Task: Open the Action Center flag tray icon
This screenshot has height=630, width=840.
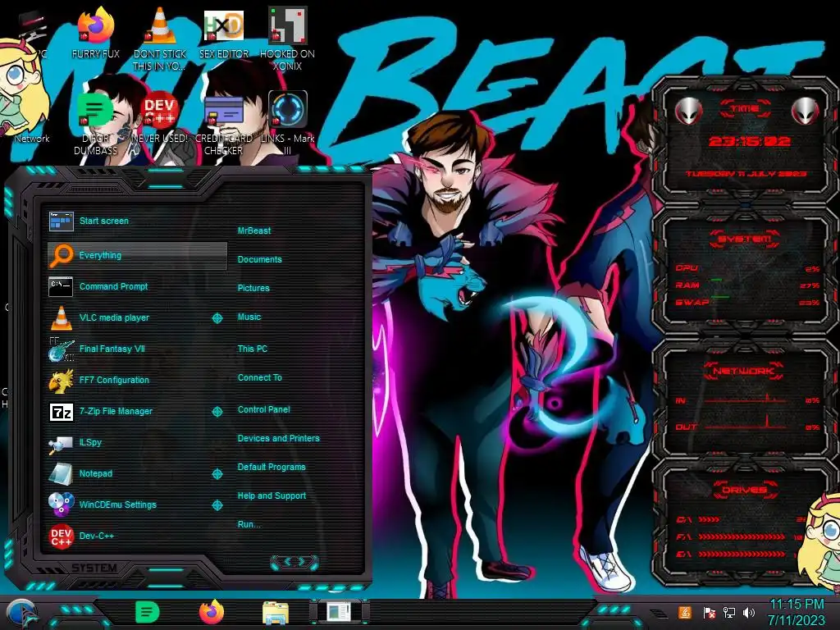Action: 710,612
